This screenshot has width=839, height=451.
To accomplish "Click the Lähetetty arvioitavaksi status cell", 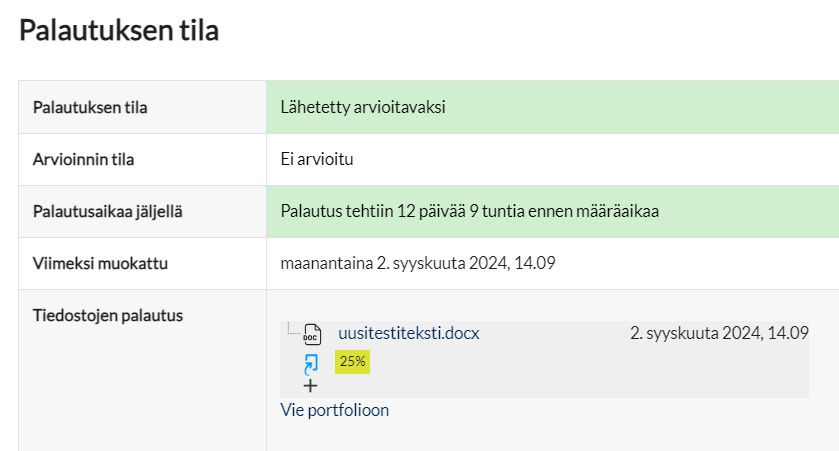I will pyautogui.click(x=363, y=107).
